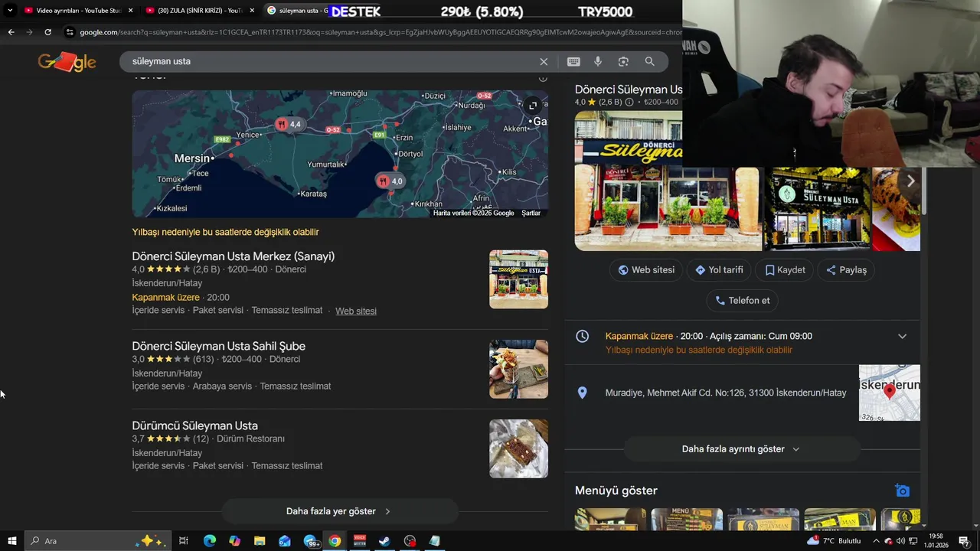This screenshot has width=980, height=551.
Task: Close the ZULA (SİNİR KİRİZİ) tab
Action: pos(252,11)
